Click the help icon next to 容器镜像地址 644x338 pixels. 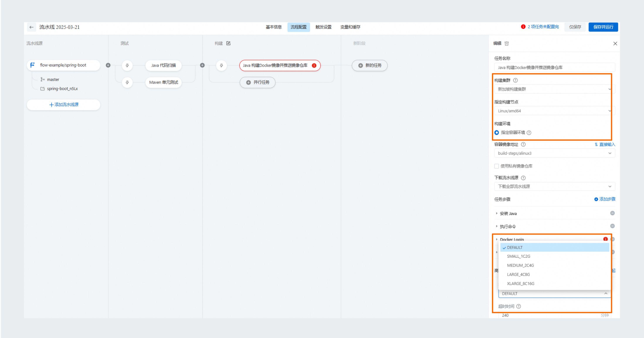523,144
